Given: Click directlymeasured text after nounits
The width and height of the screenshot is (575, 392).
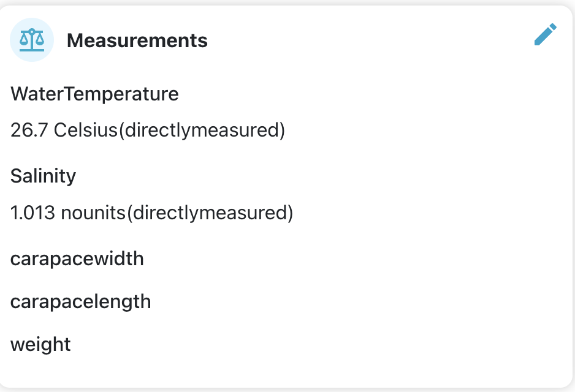Looking at the screenshot, I should tap(209, 213).
